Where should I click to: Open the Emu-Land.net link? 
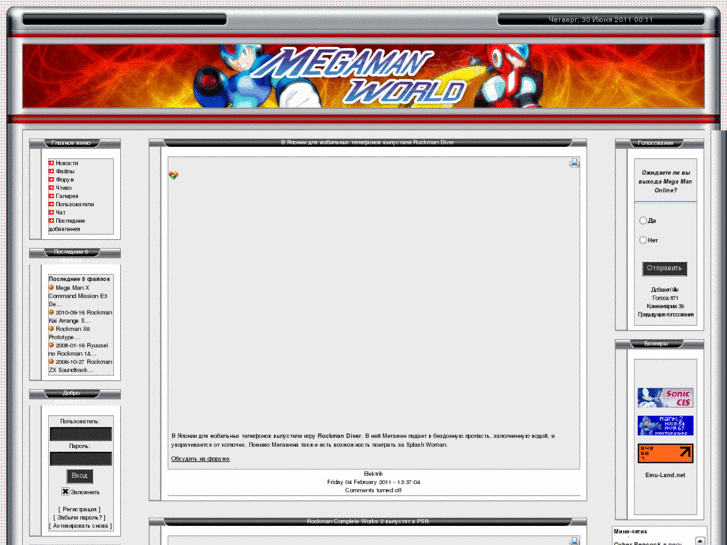point(665,475)
